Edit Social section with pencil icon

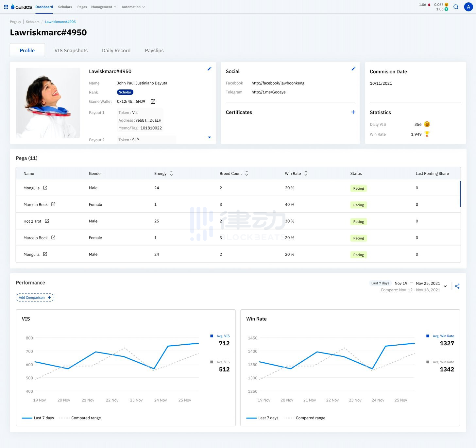tap(353, 69)
